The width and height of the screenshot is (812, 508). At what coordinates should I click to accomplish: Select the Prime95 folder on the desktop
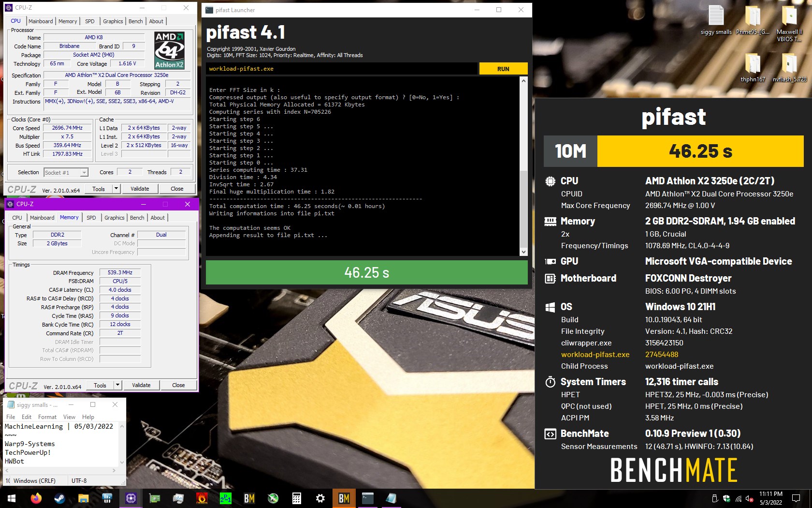753,20
